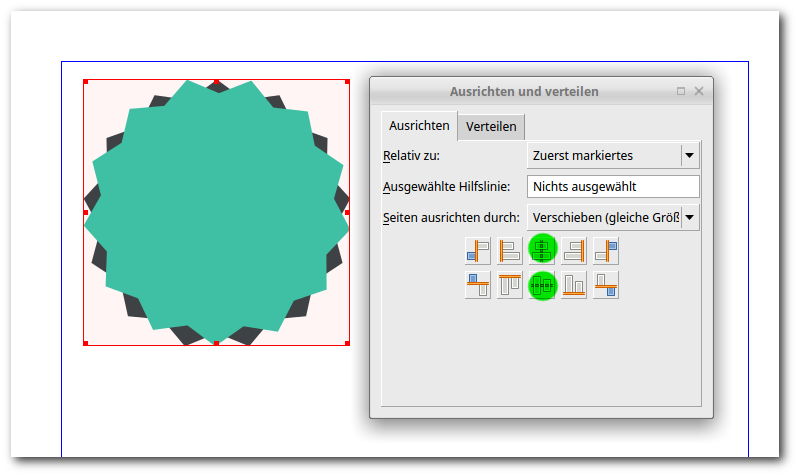Click the 'Zuerst markiertes' combo box
The image size is (798, 476).
click(603, 155)
